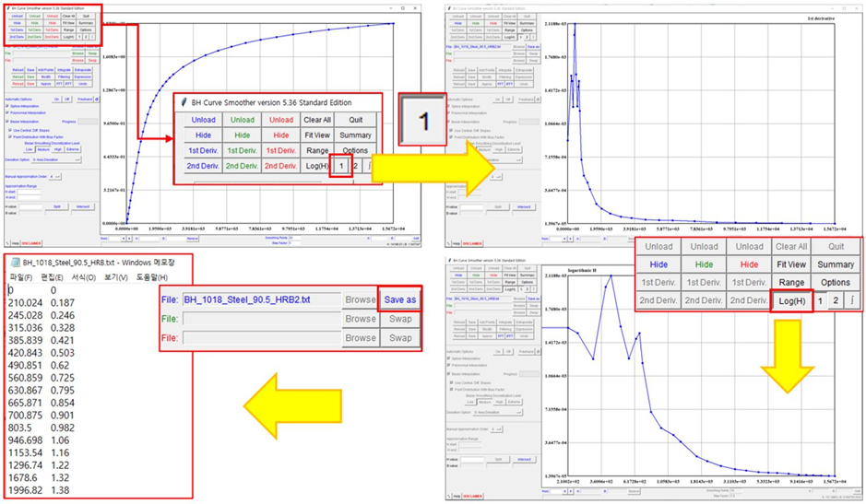Click the blue File path field in enlarged file panel
This screenshot has width=866, height=504.
(x=262, y=299)
